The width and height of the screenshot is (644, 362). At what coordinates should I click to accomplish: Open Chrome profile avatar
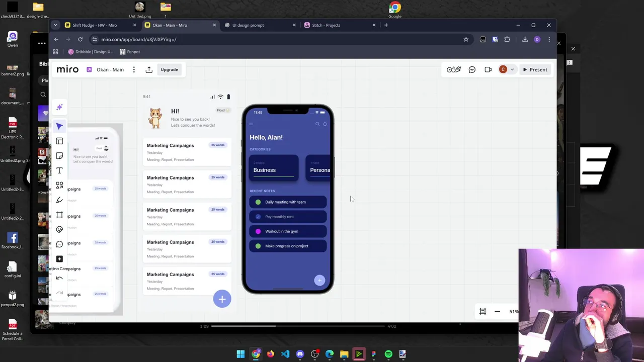(x=537, y=39)
